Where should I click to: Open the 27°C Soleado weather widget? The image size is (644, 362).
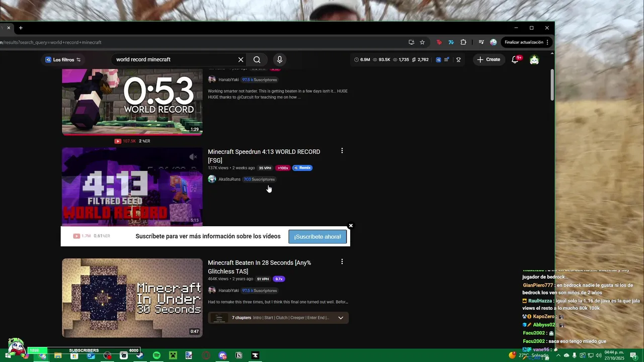point(529,355)
